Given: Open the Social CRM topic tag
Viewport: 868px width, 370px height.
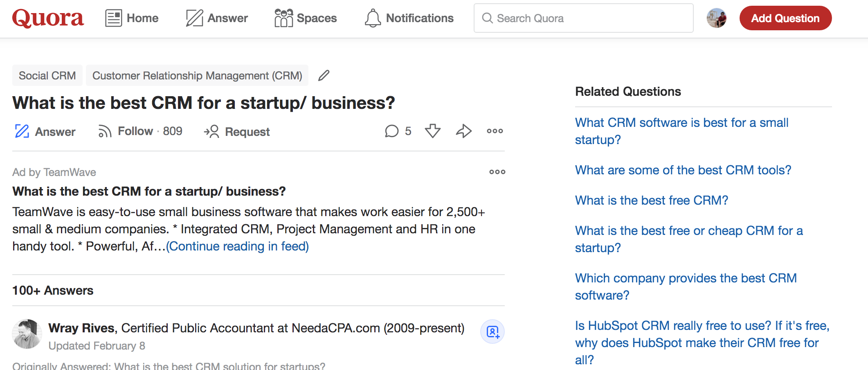Looking at the screenshot, I should pos(47,75).
